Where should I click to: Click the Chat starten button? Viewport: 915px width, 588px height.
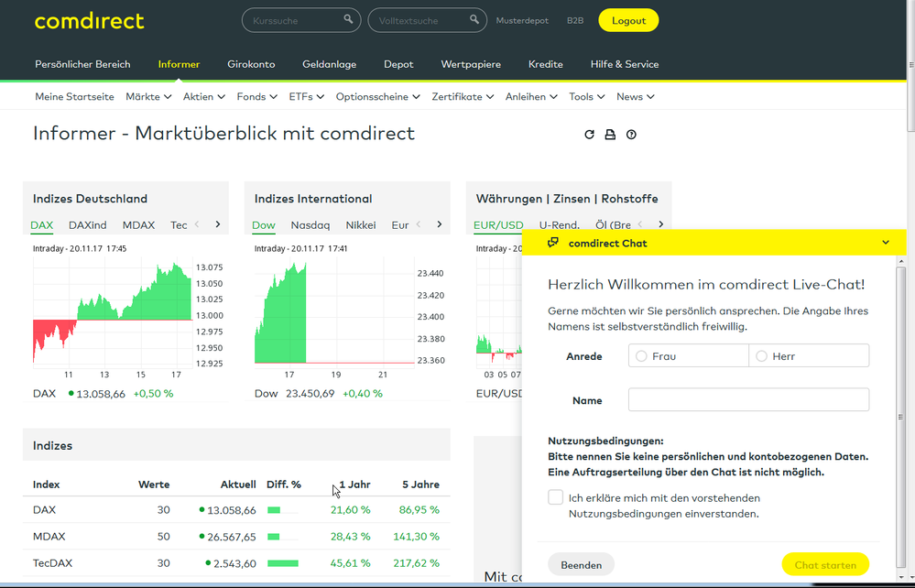pos(825,564)
